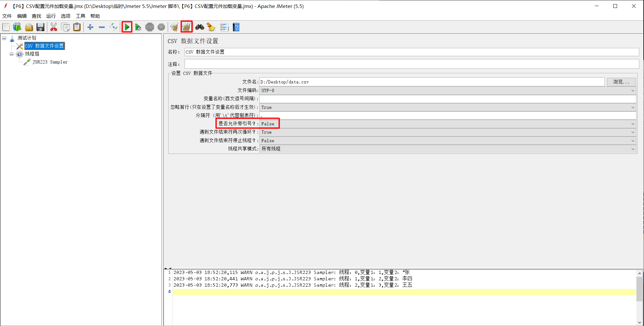Click the JSR223 Sampler pipette icon

pyautogui.click(x=27, y=62)
